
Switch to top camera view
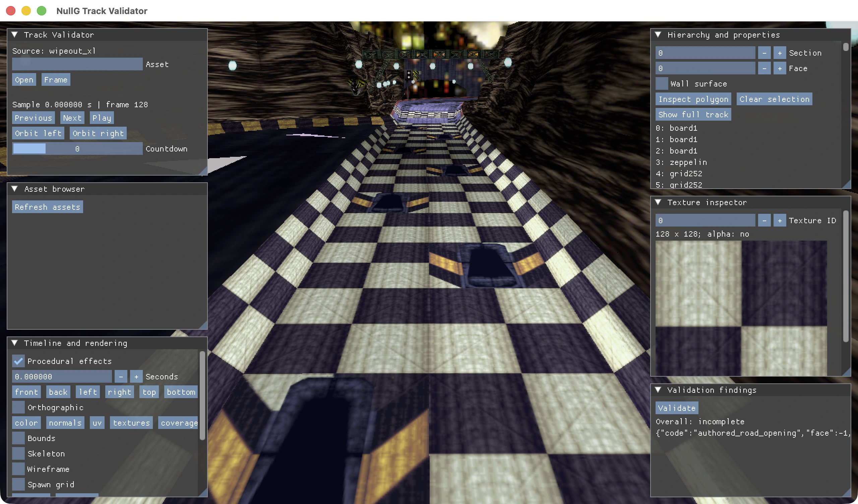coord(149,392)
